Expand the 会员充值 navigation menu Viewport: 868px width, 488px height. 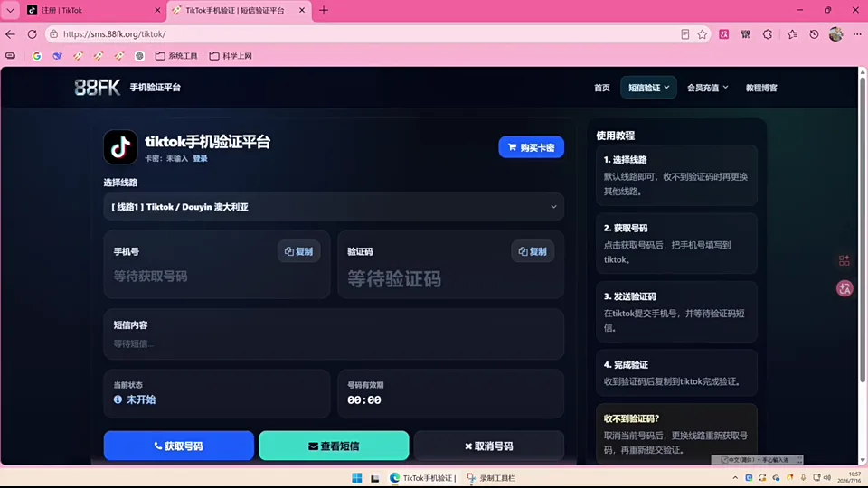tap(707, 88)
